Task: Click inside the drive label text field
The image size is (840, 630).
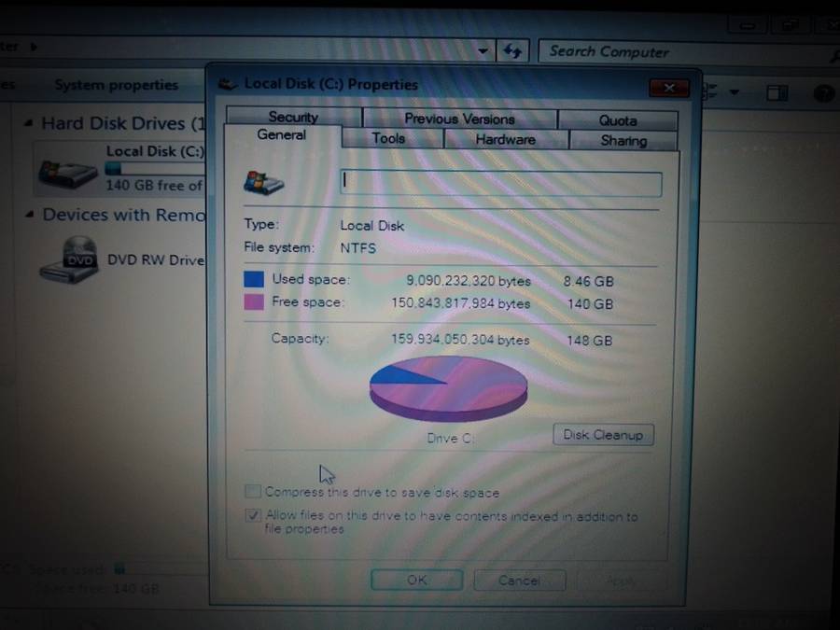Action: [499, 180]
